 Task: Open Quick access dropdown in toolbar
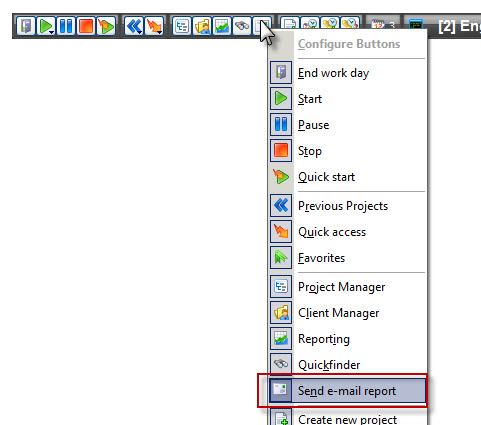click(x=154, y=26)
